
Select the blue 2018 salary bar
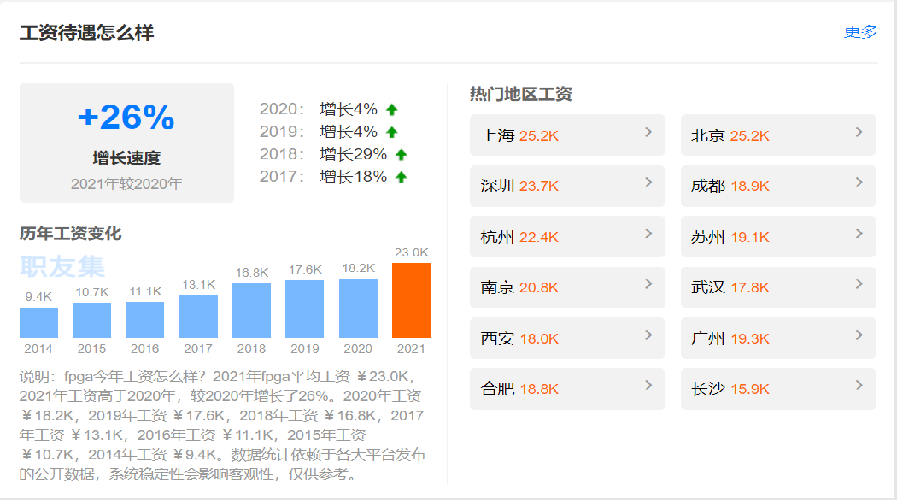click(x=251, y=311)
